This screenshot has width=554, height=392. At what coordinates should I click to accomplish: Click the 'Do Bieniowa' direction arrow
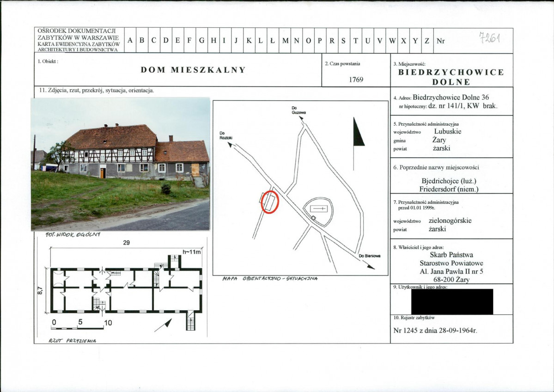click(369, 265)
